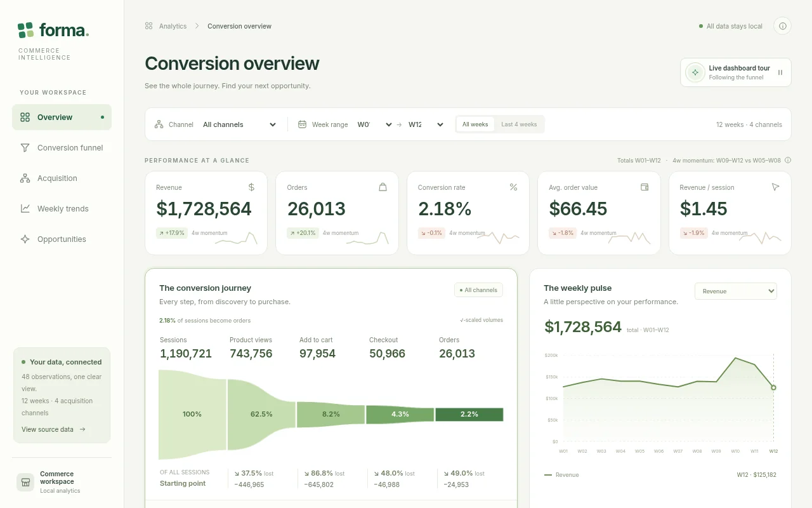Click the W12 data point on chart

point(773,387)
